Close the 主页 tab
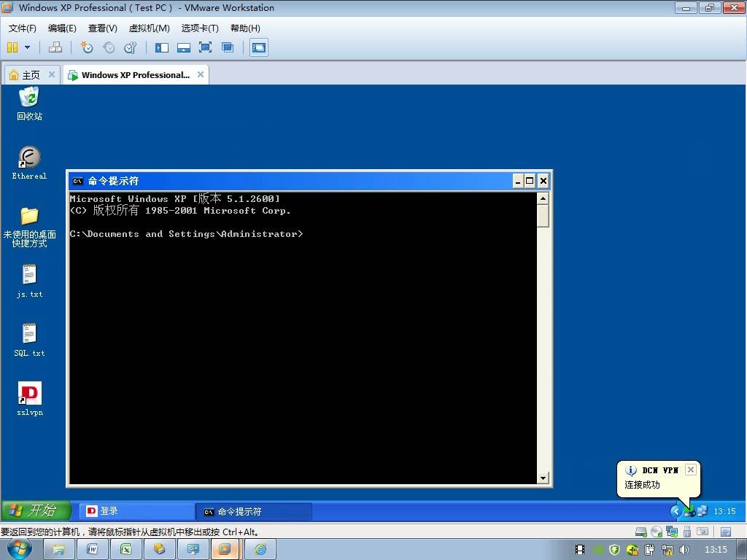Screen dimensions: 747x560 pos(52,74)
